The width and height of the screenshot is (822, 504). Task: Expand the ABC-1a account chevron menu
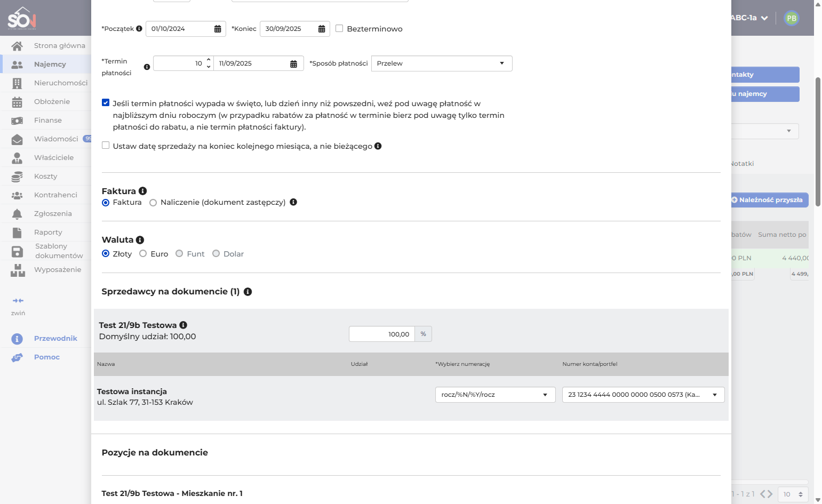click(764, 18)
